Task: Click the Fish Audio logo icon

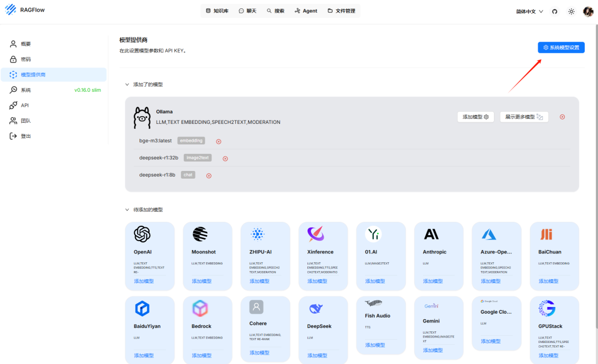Action: pos(373,303)
